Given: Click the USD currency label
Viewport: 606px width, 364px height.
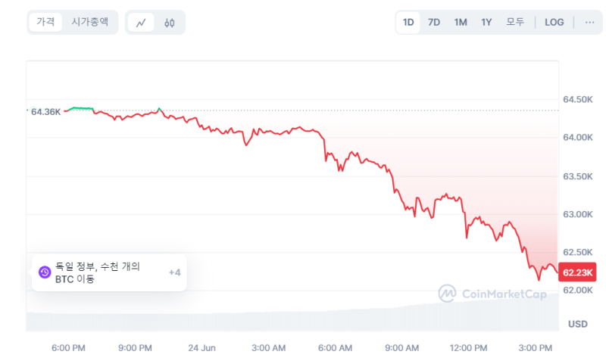Looking at the screenshot, I should [578, 324].
